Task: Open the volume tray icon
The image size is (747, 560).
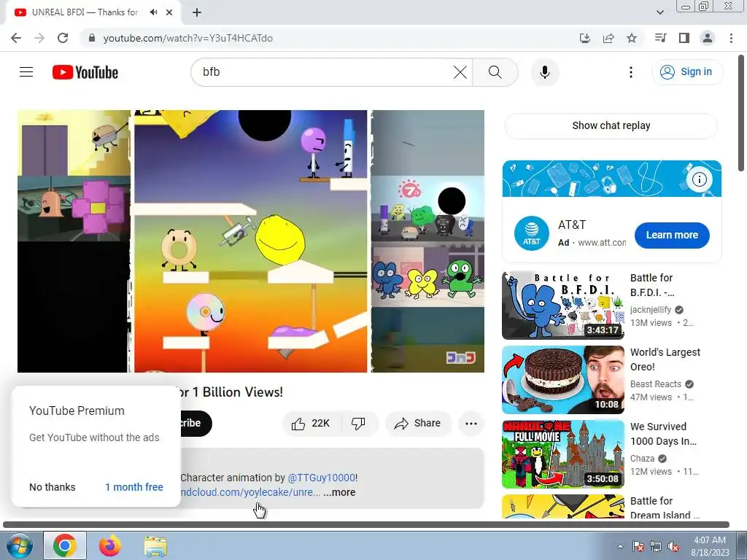Action: click(673, 546)
